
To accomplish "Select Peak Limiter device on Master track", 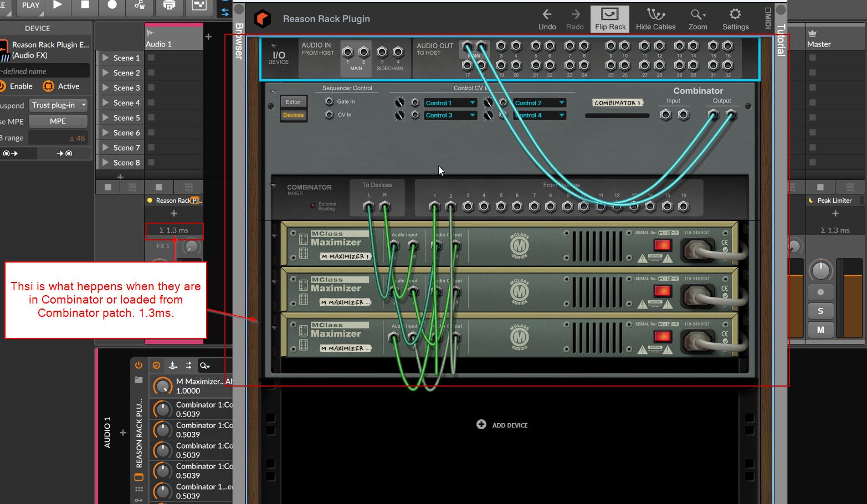I will click(x=834, y=200).
